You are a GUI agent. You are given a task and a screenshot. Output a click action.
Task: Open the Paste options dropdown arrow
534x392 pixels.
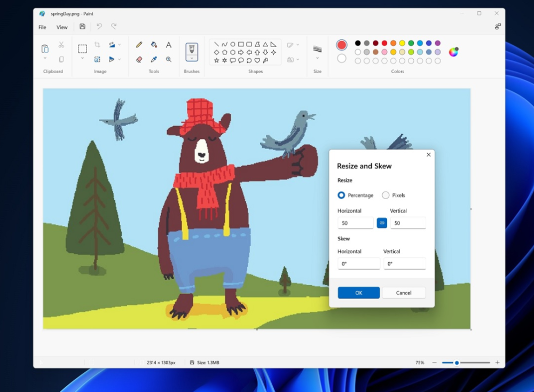(45, 59)
